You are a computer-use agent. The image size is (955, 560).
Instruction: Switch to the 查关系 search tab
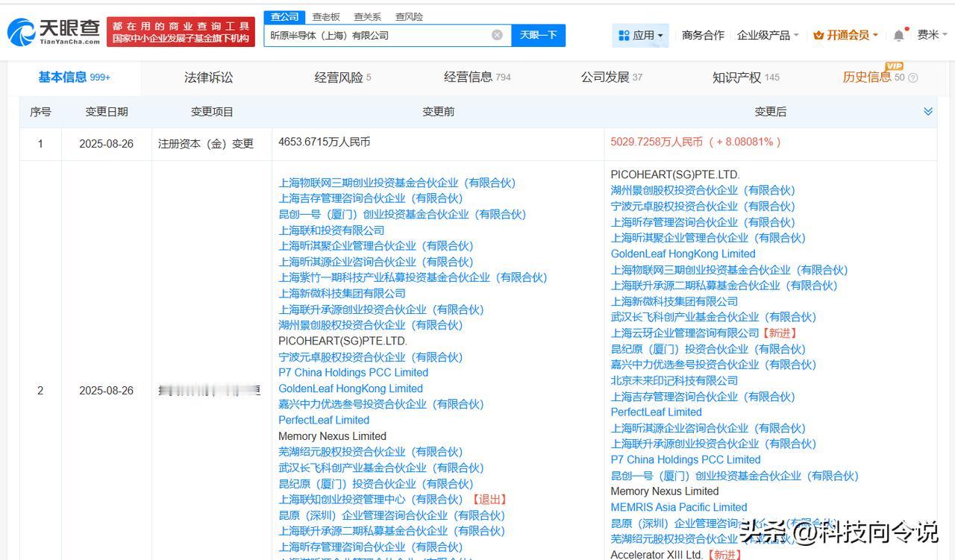tap(367, 16)
